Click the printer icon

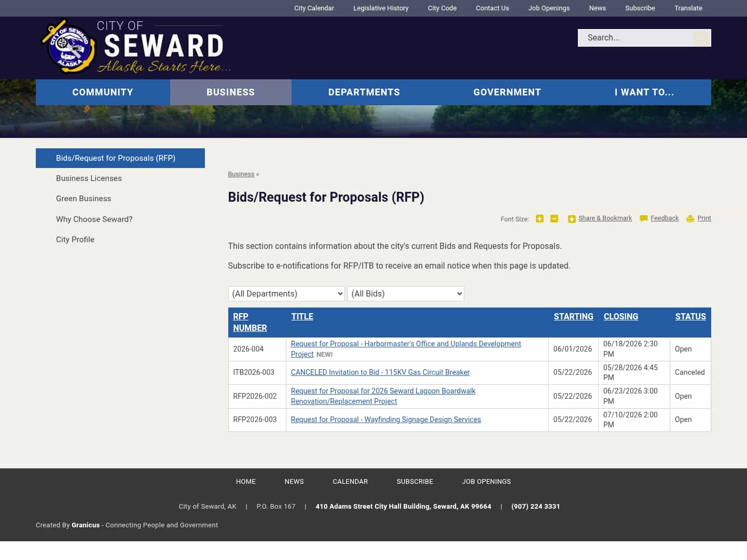690,219
